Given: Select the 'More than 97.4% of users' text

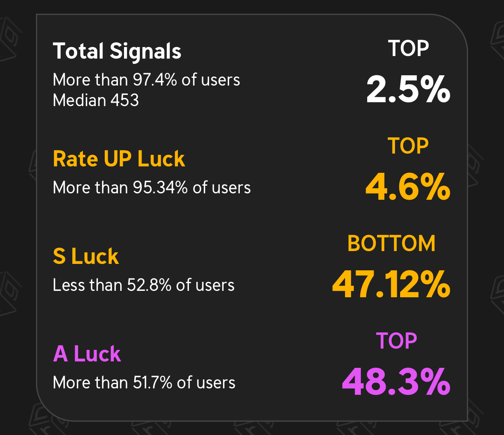Looking at the screenshot, I should coord(146,80).
